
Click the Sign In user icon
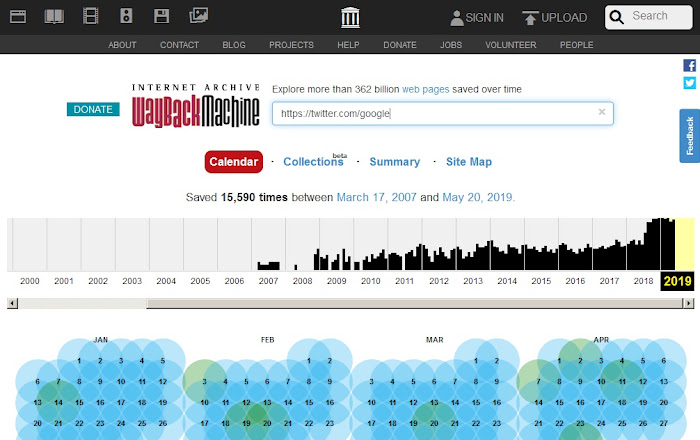pyautogui.click(x=457, y=18)
